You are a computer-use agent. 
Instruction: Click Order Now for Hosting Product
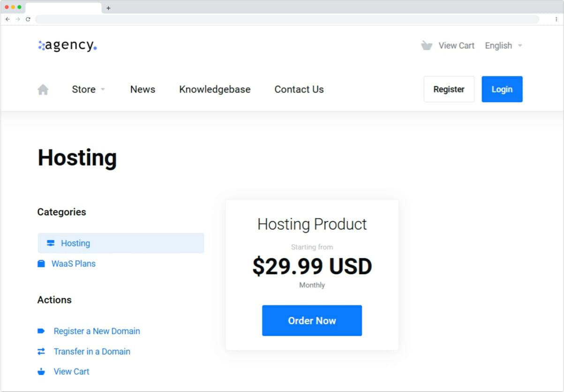tap(312, 320)
